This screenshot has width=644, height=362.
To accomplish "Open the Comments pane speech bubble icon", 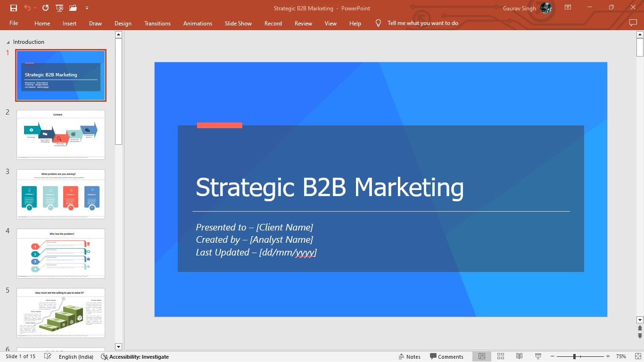I will tap(633, 23).
